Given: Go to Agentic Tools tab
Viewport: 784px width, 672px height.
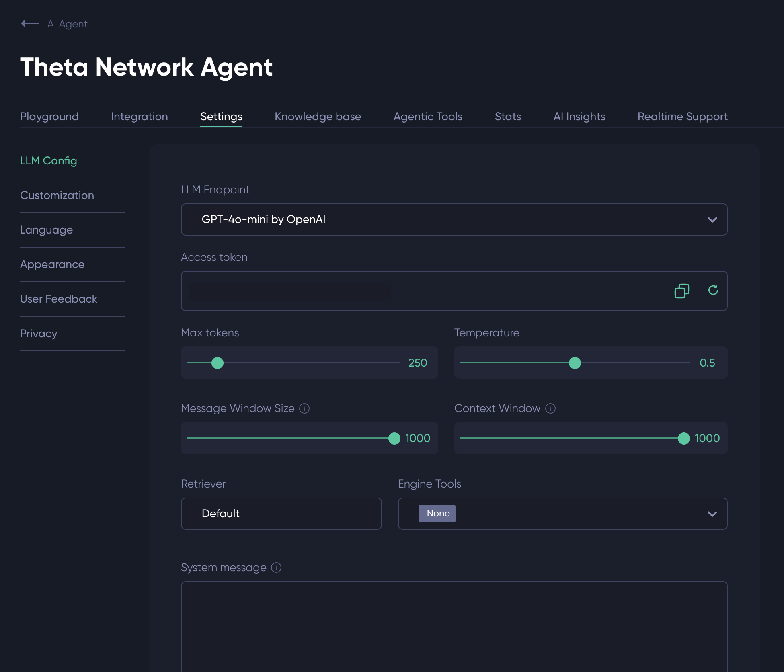Looking at the screenshot, I should pyautogui.click(x=428, y=117).
